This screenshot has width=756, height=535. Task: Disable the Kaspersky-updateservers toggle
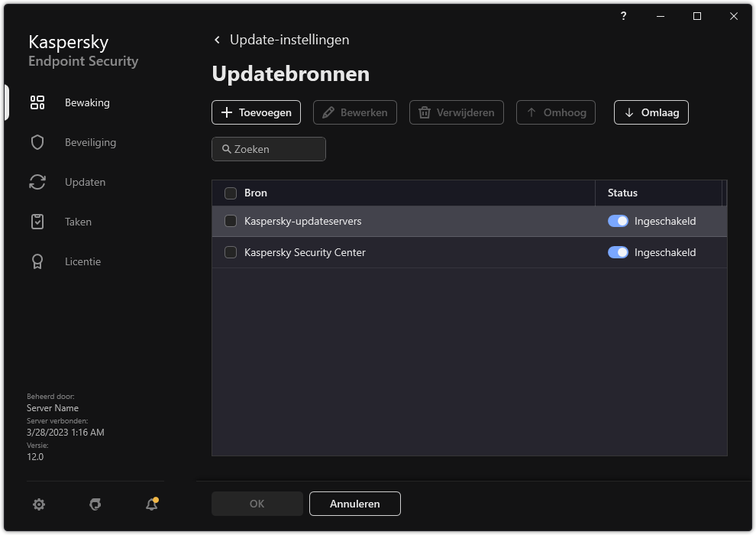[x=618, y=221]
